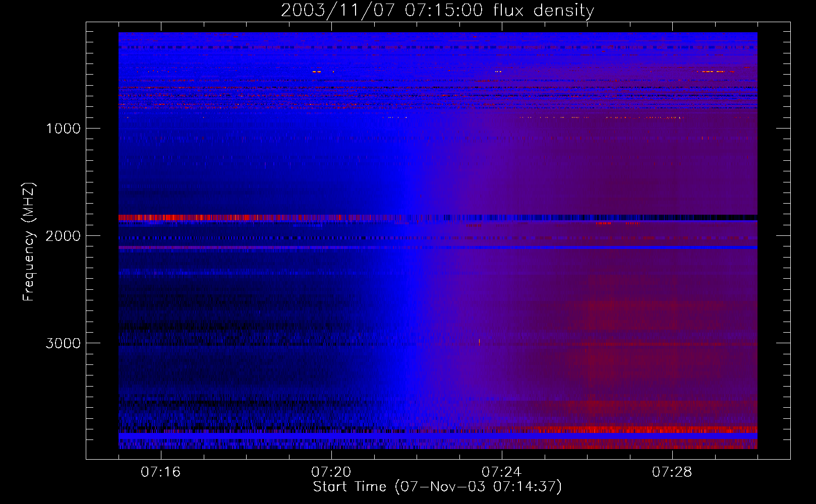
Task: Click the 07:24 time tick label
Action: pos(502,472)
